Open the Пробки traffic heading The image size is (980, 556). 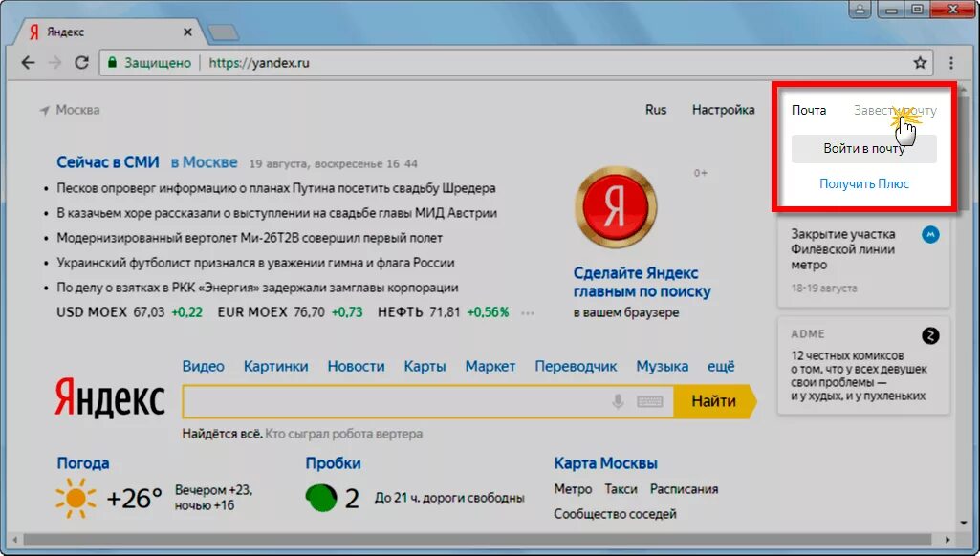pyautogui.click(x=333, y=463)
